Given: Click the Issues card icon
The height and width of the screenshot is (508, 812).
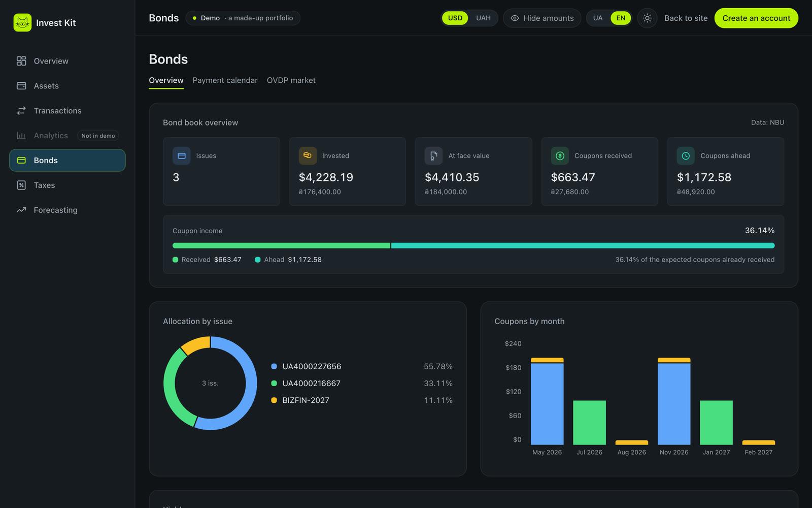Looking at the screenshot, I should click(x=182, y=156).
